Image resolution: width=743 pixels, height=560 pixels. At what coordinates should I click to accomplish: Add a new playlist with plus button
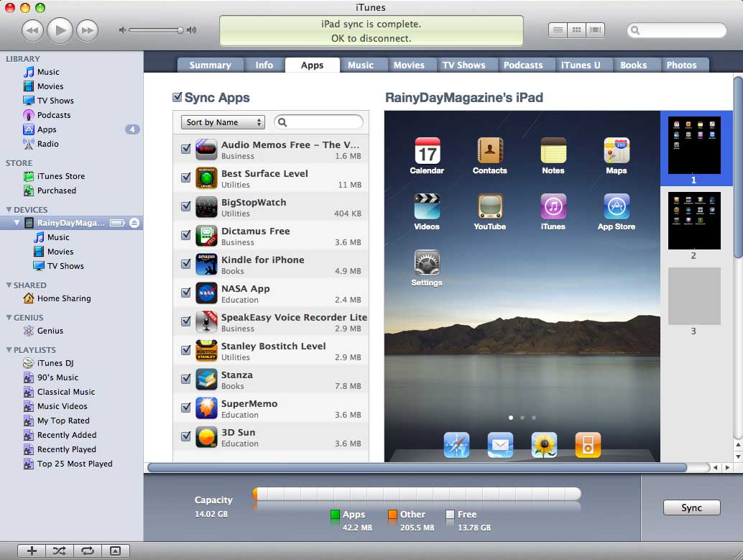coord(32,551)
